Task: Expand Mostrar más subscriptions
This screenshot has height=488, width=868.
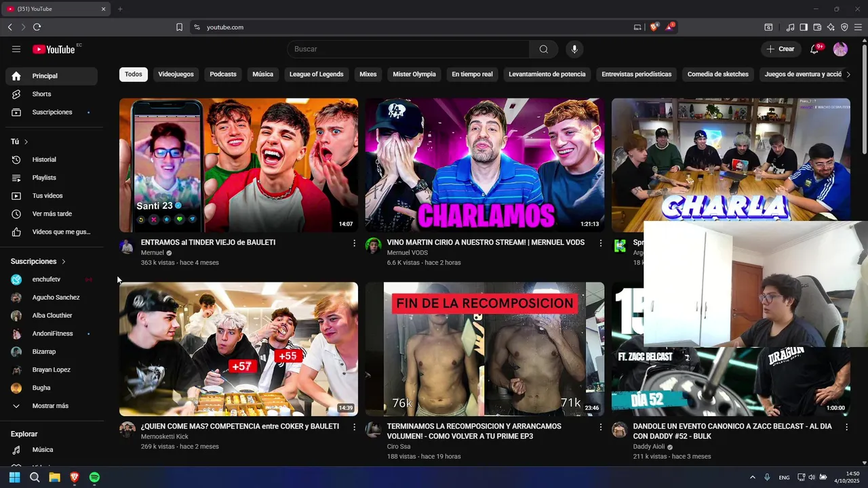Action: pos(52,406)
